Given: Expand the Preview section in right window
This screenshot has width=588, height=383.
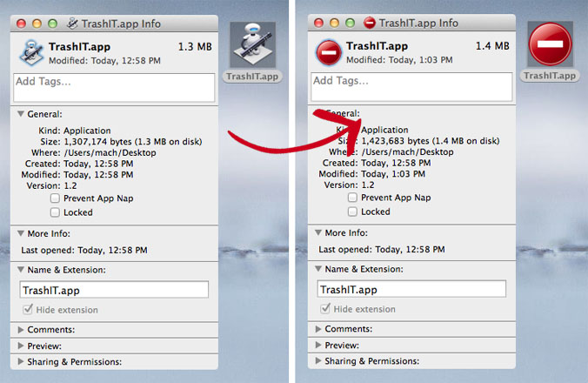Looking at the screenshot, I should (x=318, y=345).
